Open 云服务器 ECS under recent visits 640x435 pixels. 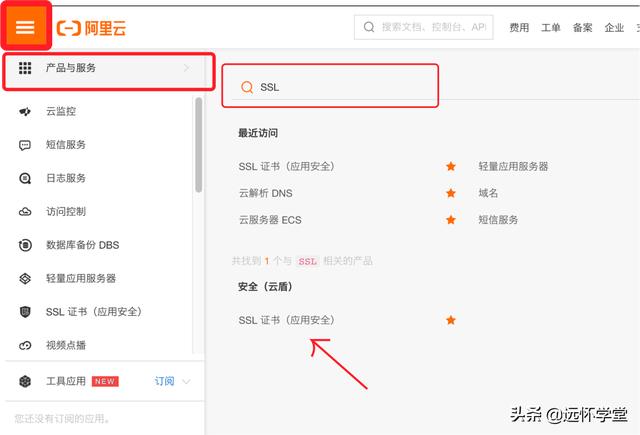coord(270,220)
